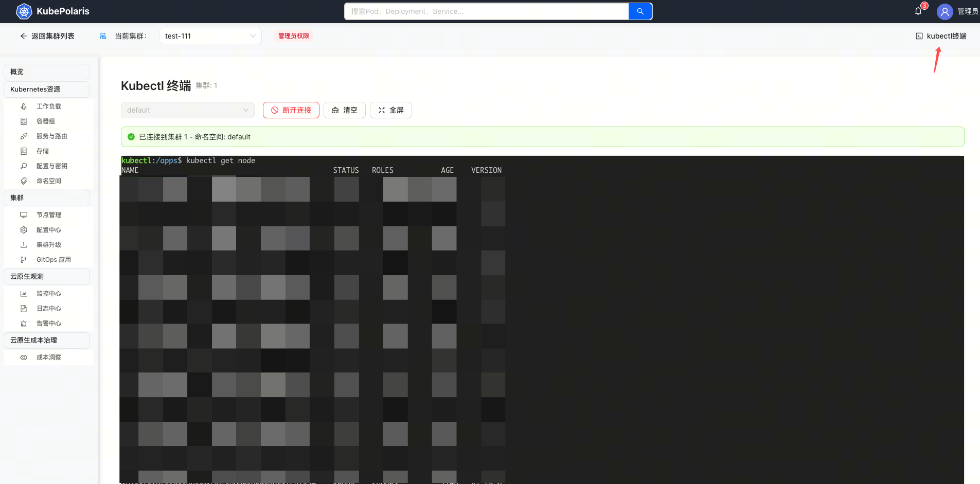Open 成本洞察 in the sidebar
The image size is (980, 484).
[x=49, y=357]
